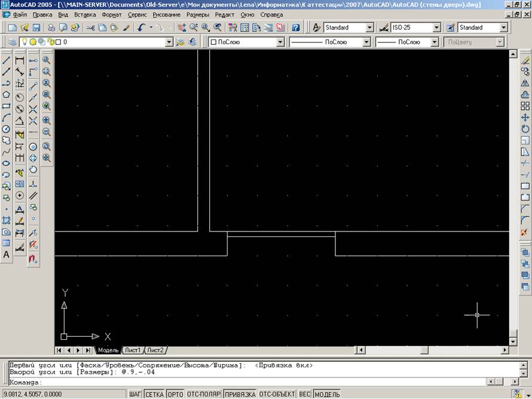Expand the table style Standard dropdown
This screenshot has height=399, width=532.
[503, 28]
